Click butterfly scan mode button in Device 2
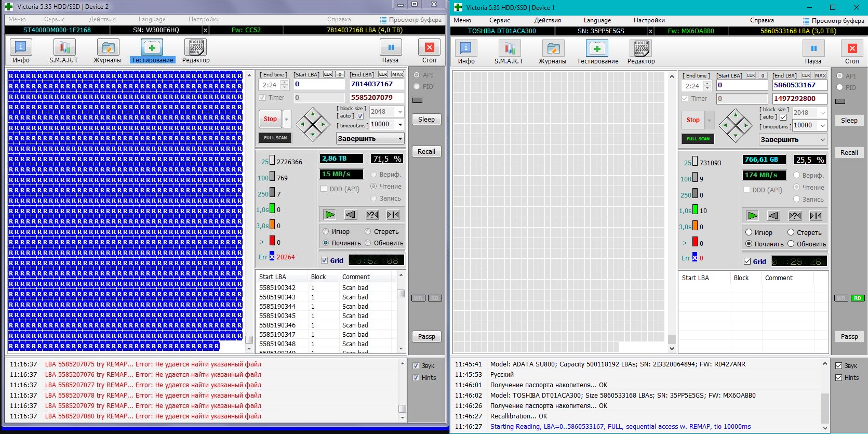The image size is (868, 434). click(393, 215)
